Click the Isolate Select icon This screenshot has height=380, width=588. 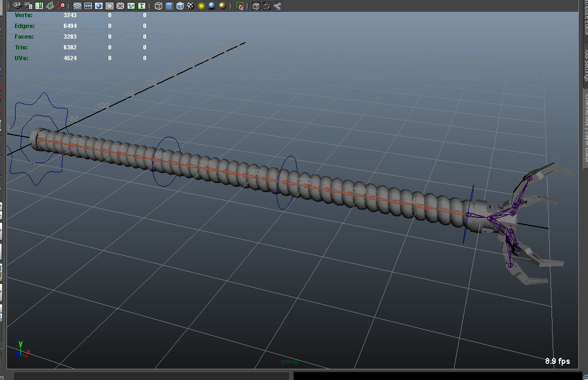239,6
